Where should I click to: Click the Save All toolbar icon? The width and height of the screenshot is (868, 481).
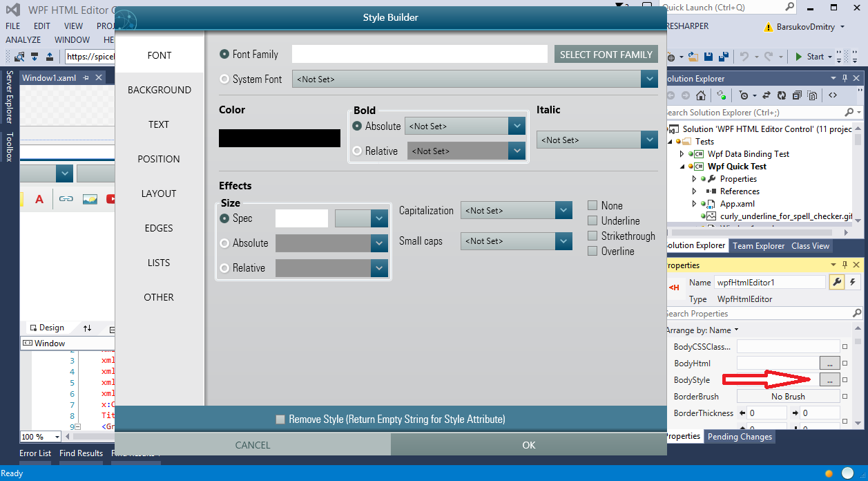723,57
